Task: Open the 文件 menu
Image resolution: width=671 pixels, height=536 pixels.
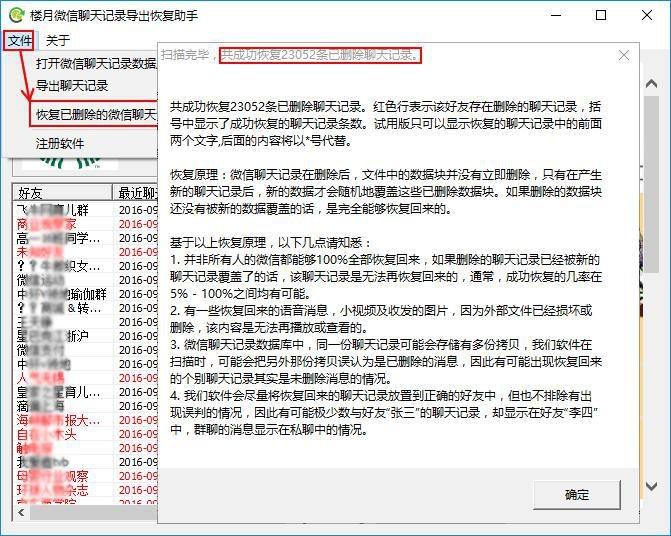Action: coord(20,41)
